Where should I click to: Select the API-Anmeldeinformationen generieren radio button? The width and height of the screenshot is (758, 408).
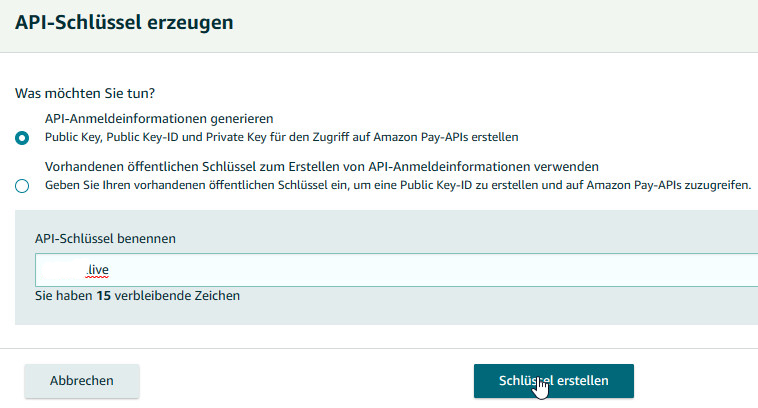point(22,138)
